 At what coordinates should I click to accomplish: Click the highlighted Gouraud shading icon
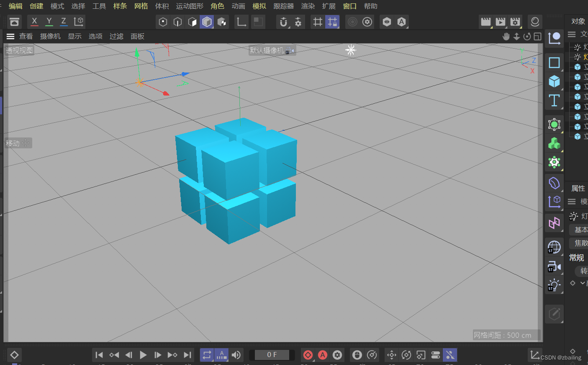[207, 22]
